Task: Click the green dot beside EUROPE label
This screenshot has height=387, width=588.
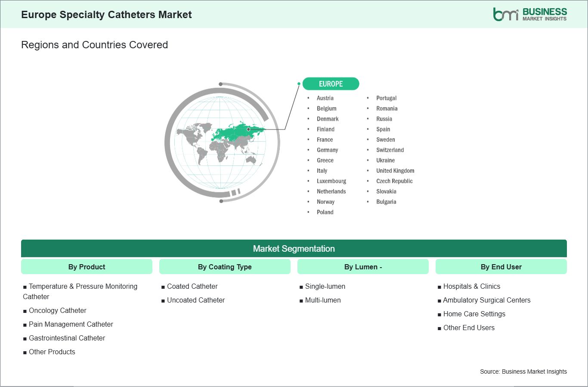Action: pyautogui.click(x=299, y=84)
